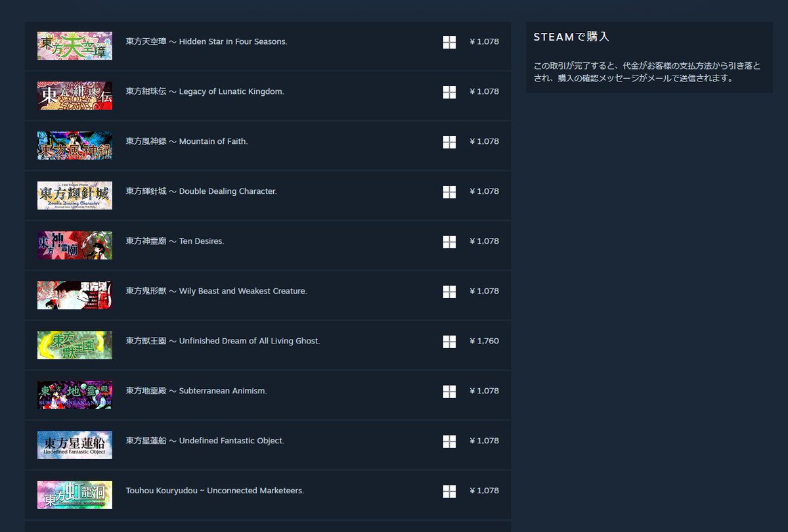Click Windows icon in Unfinished Dream of All Living Ghost row
Screen dimensions: 788x532
(449, 342)
